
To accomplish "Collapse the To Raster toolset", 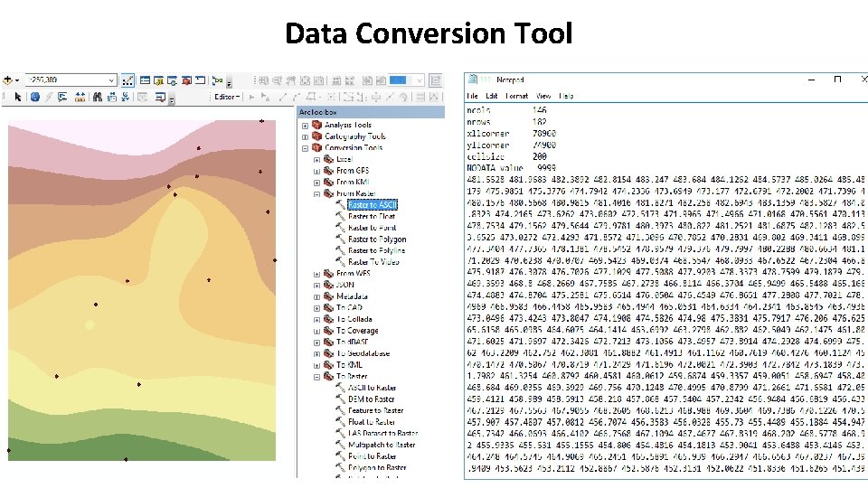I will click(x=316, y=377).
